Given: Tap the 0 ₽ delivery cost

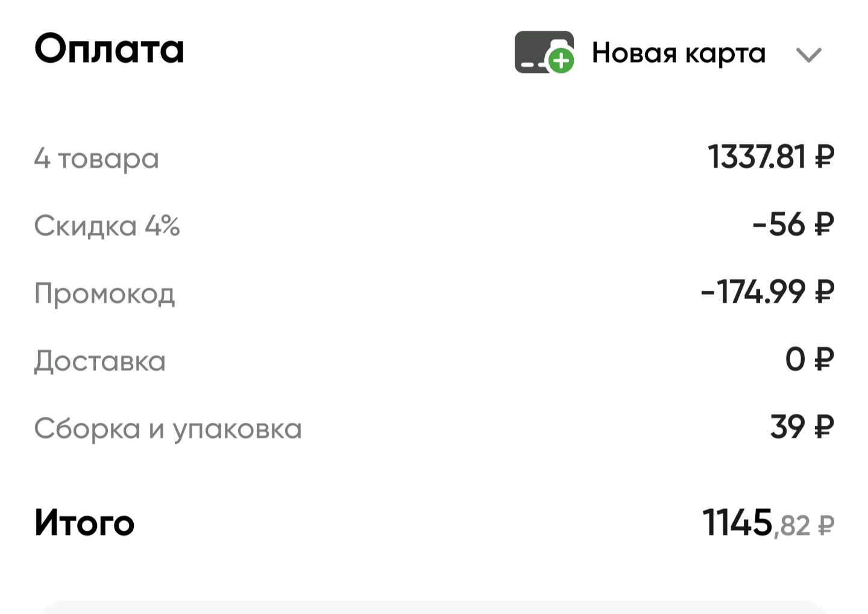Looking at the screenshot, I should tap(810, 359).
